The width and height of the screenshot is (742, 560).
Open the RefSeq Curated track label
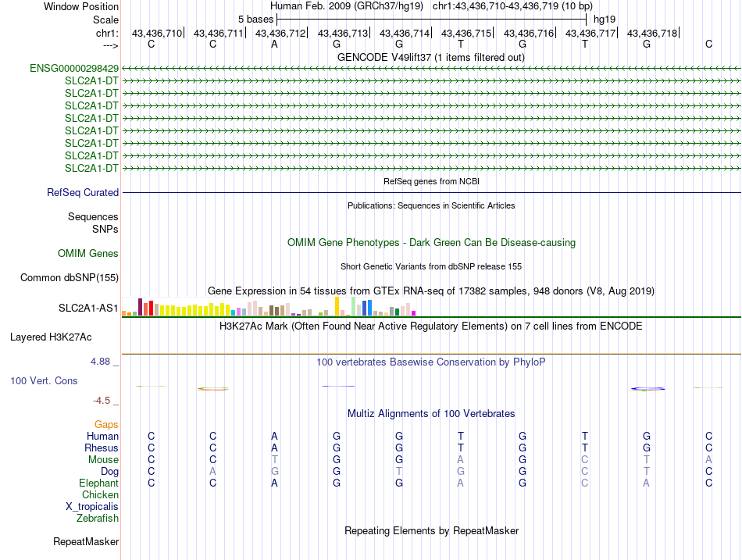click(82, 193)
